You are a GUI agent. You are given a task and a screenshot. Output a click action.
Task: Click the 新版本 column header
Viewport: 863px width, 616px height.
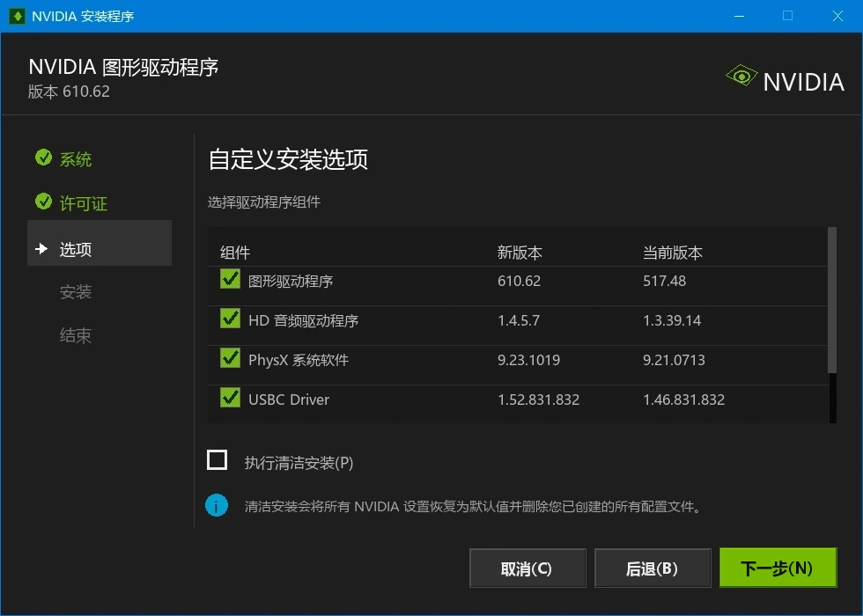pos(520,253)
